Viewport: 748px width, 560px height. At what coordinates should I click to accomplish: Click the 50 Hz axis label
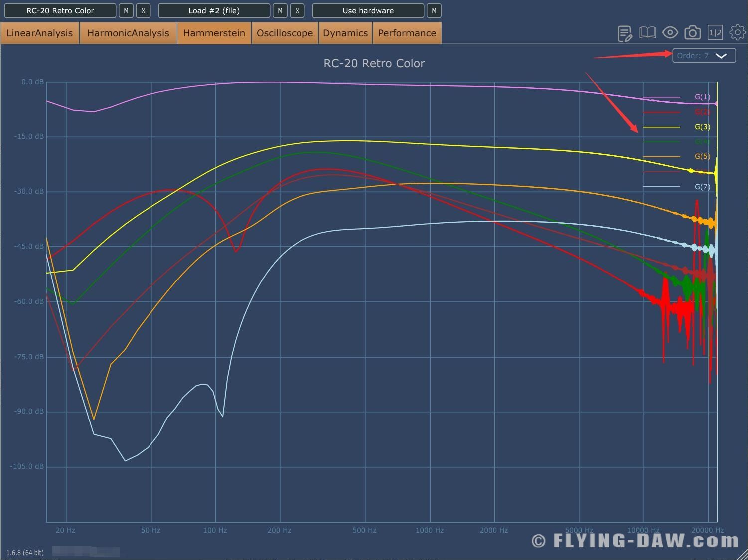coord(150,530)
